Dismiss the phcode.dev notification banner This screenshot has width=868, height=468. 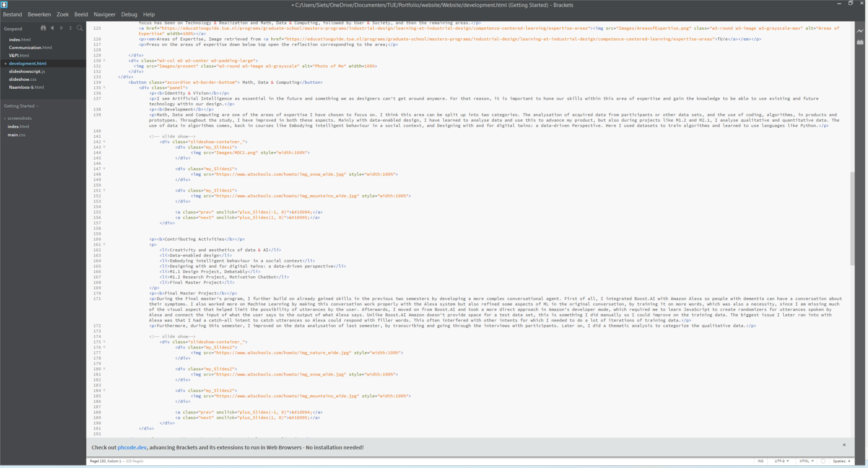[844, 445]
